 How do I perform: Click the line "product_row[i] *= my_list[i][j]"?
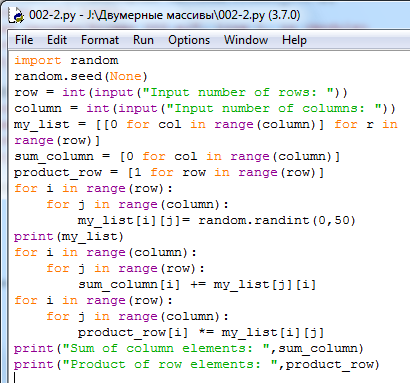pyautogui.click(x=201, y=332)
